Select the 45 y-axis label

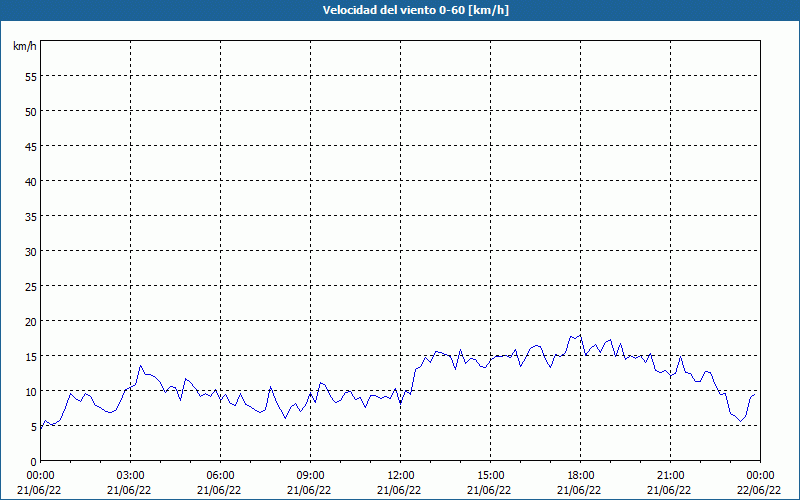tap(30, 146)
